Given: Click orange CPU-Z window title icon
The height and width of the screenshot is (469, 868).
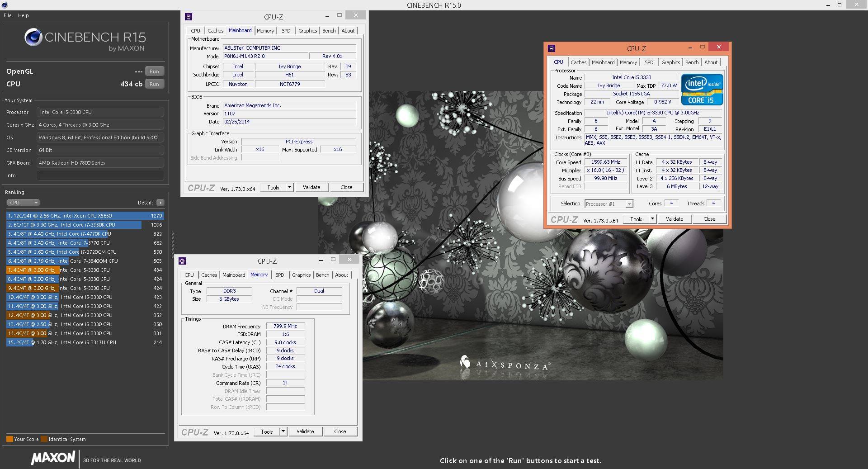Looking at the screenshot, I should pos(552,48).
